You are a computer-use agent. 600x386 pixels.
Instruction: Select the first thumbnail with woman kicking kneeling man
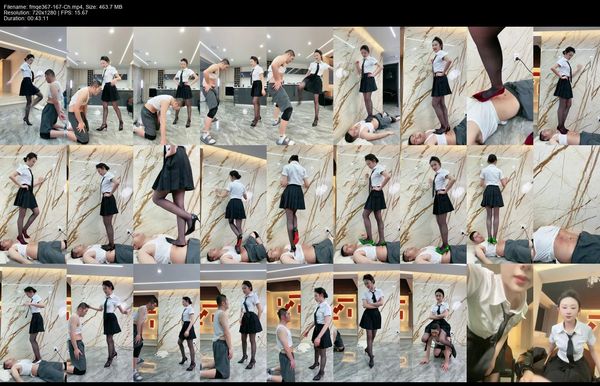click(x=33, y=86)
